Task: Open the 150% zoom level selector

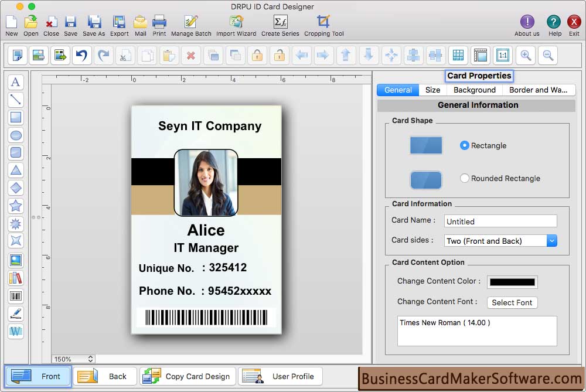Action: click(x=73, y=359)
